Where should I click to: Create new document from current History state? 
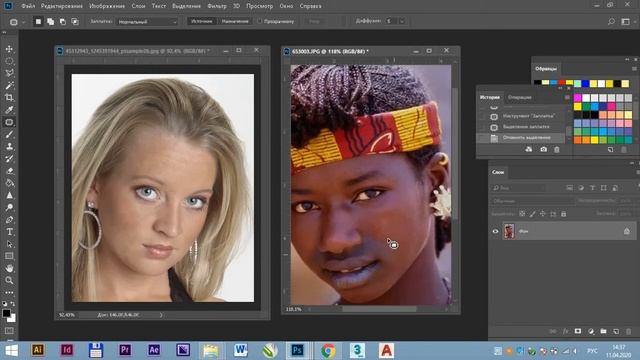click(529, 149)
